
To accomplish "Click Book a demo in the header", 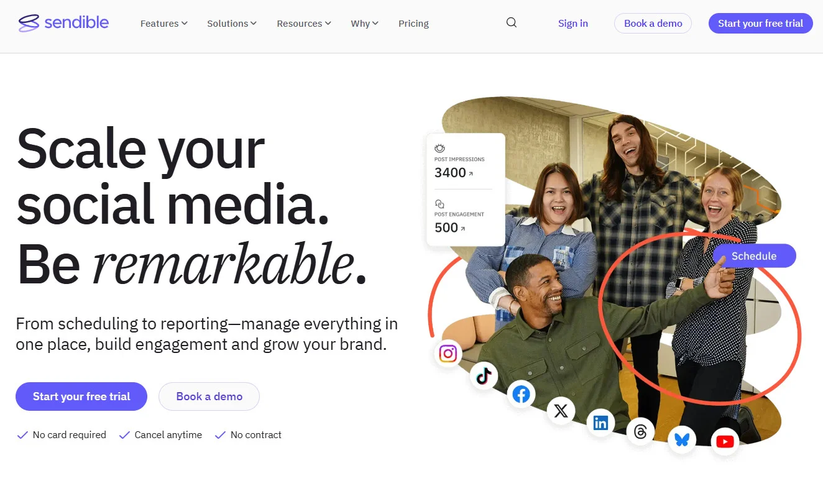I will [653, 24].
